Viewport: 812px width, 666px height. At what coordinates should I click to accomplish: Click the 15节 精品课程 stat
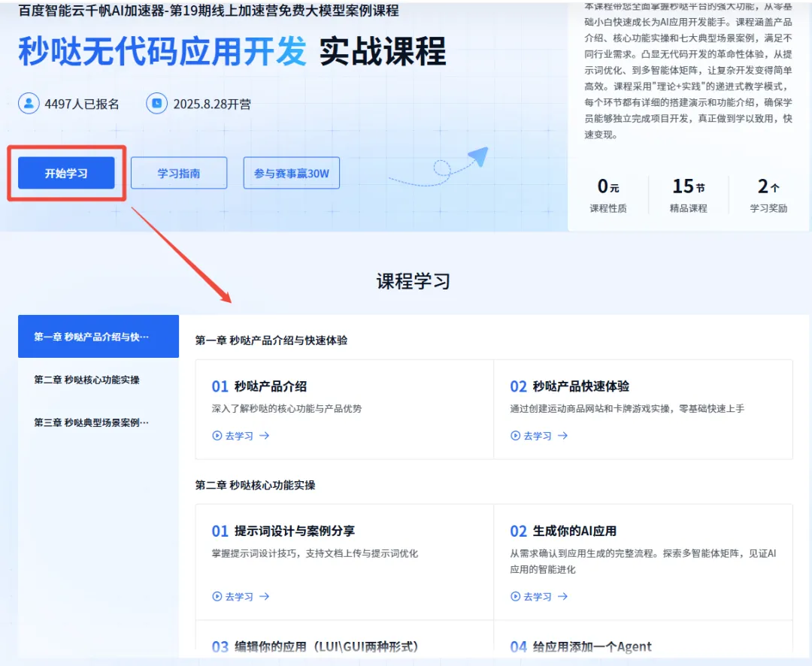click(688, 195)
